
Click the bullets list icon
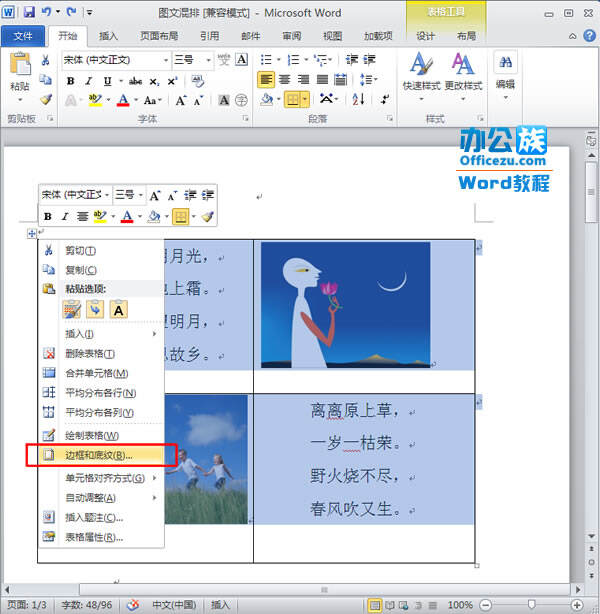[266, 60]
